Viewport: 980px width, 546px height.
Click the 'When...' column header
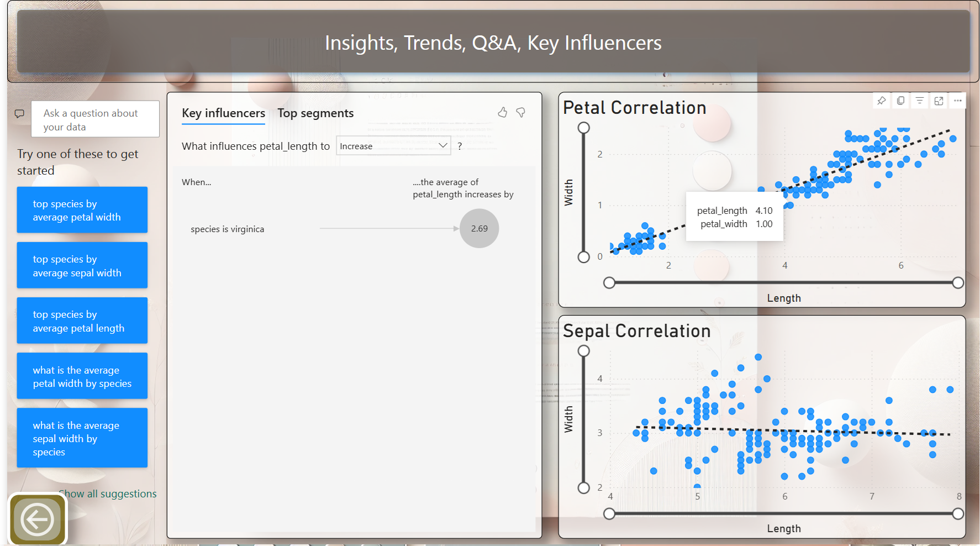(196, 182)
